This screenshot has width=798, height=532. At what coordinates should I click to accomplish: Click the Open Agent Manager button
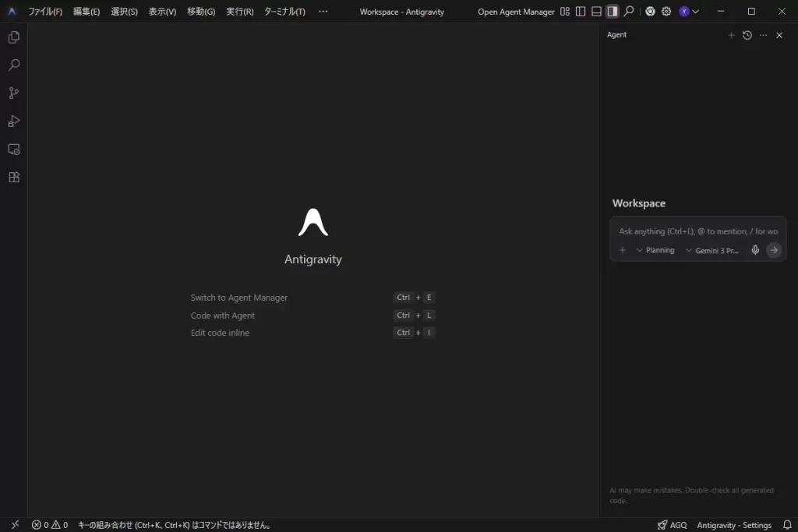coord(516,12)
